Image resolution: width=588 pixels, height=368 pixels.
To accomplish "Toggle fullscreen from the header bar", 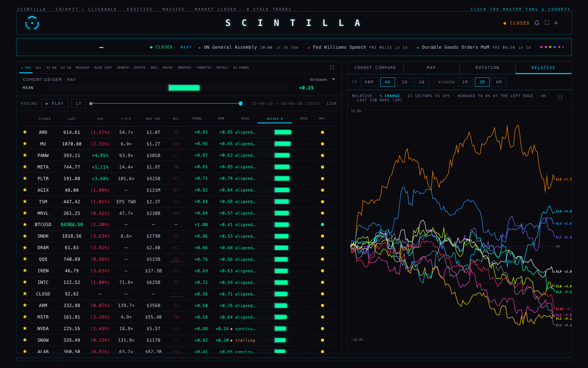I will click(547, 22).
